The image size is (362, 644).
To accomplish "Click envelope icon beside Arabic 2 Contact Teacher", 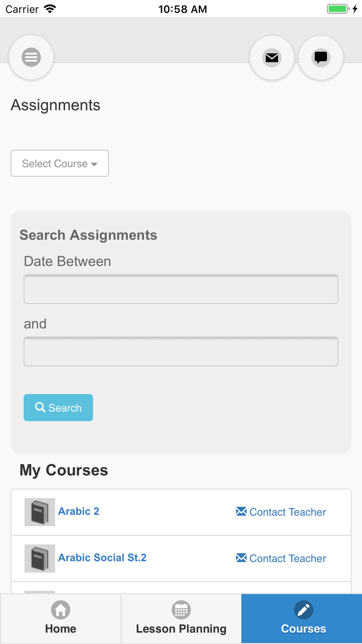I will [x=241, y=511].
